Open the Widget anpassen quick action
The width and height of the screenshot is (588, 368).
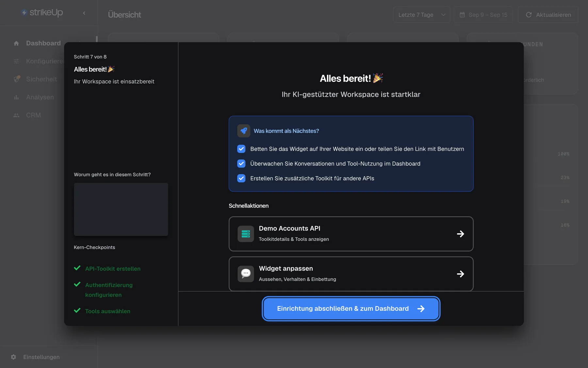tap(351, 274)
